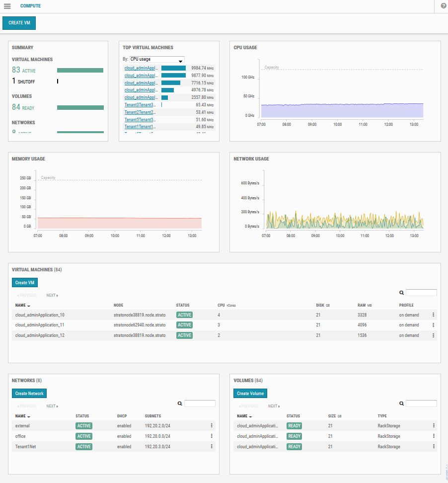Screen dimensions: 448x483
Task: Open actions menu for office network
Action: 212,436
